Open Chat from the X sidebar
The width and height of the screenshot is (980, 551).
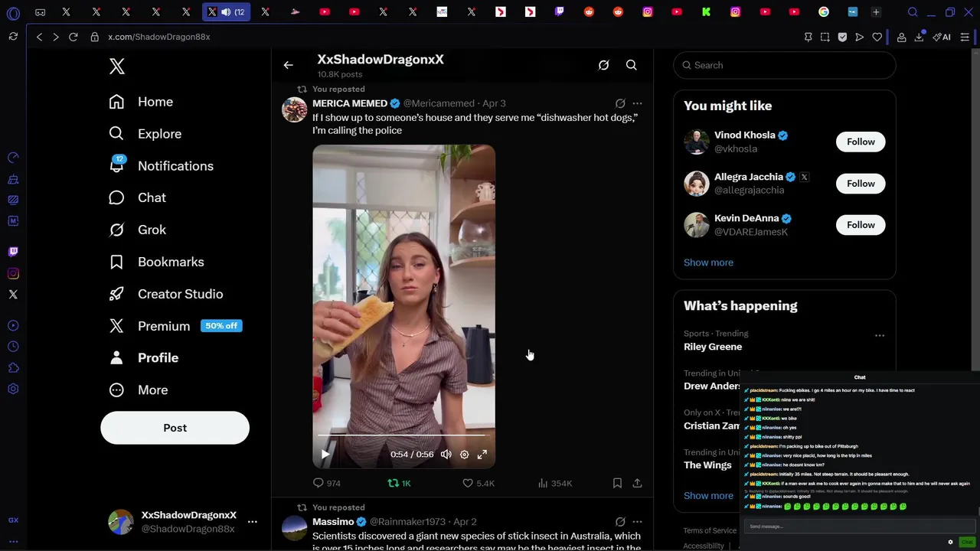[x=137, y=197]
